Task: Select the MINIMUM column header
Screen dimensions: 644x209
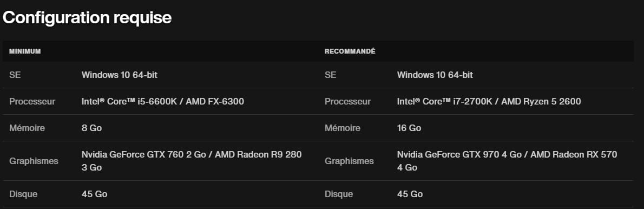Action: tap(25, 51)
